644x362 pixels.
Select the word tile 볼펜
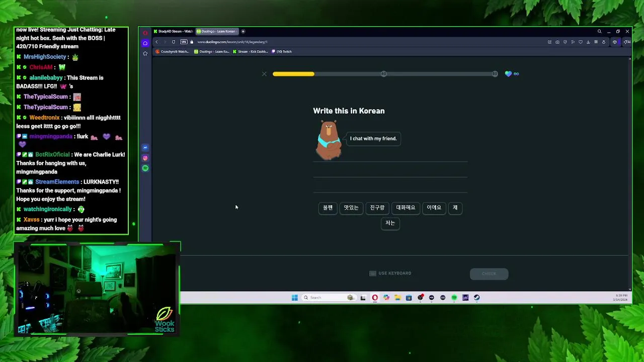(x=328, y=208)
